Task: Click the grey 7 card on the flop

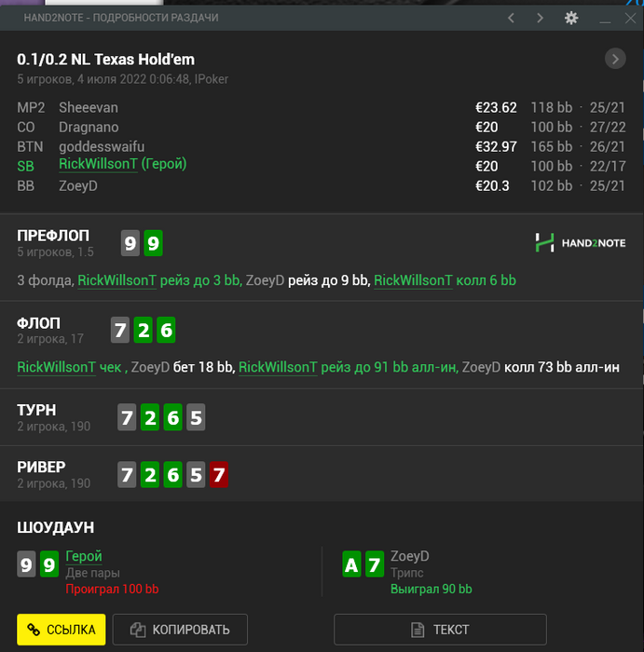Action: (120, 330)
